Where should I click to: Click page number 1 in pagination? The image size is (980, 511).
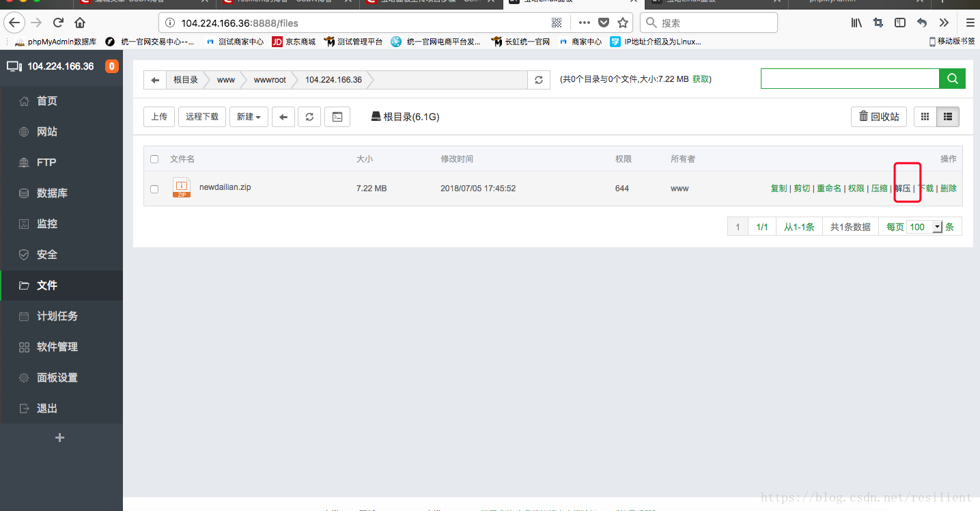point(738,227)
